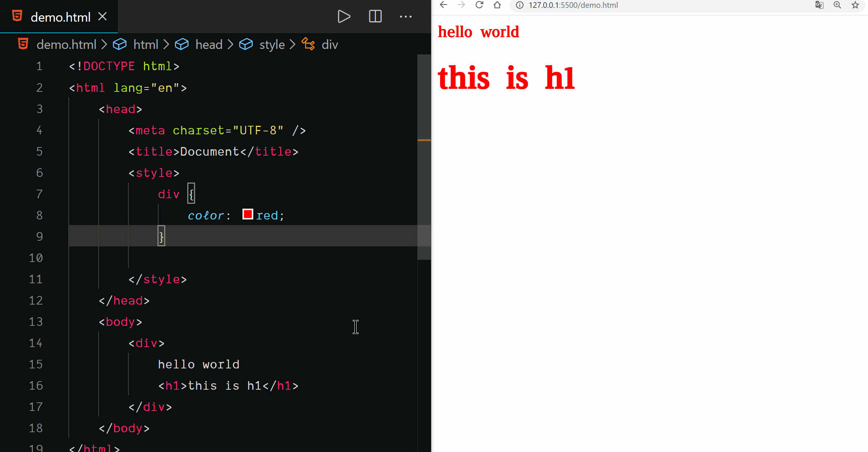Open the red color swatch picker

pos(248,214)
